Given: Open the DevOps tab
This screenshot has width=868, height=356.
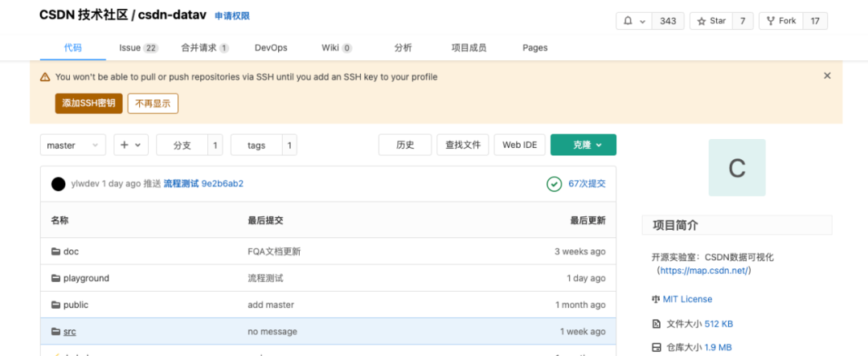Looking at the screenshot, I should pos(271,47).
